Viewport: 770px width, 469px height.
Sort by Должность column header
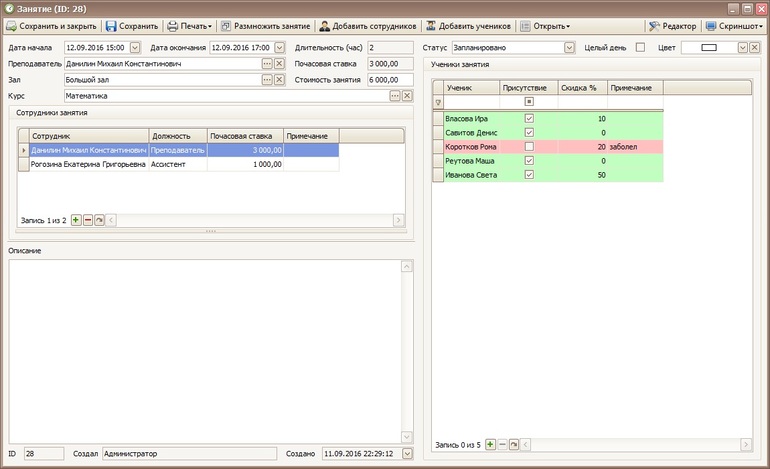[178, 136]
